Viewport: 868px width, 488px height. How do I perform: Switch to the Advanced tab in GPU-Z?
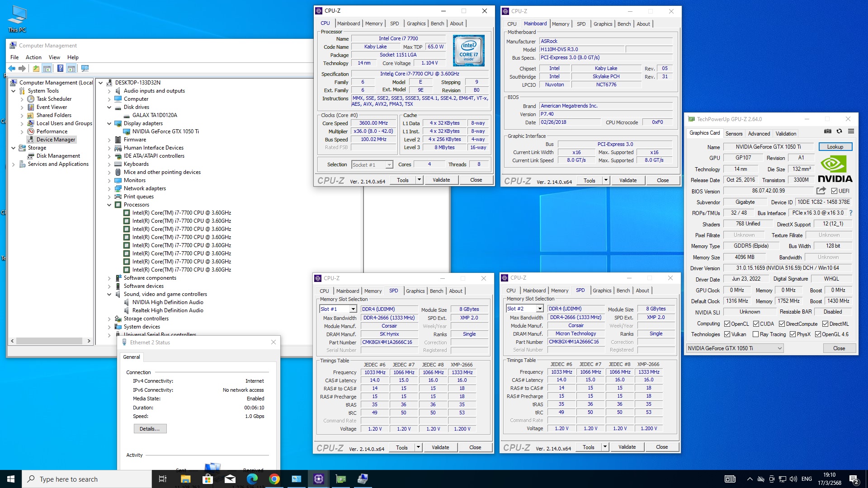(x=759, y=134)
